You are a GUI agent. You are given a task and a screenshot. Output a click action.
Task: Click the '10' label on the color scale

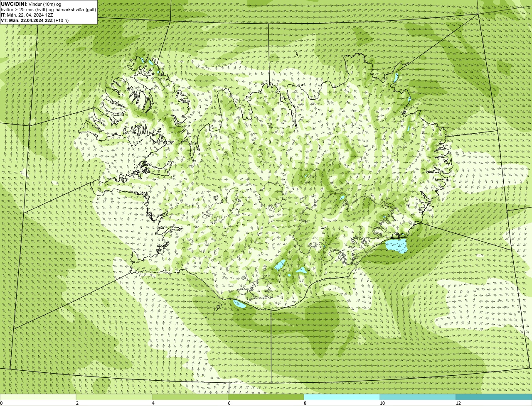[382, 403]
